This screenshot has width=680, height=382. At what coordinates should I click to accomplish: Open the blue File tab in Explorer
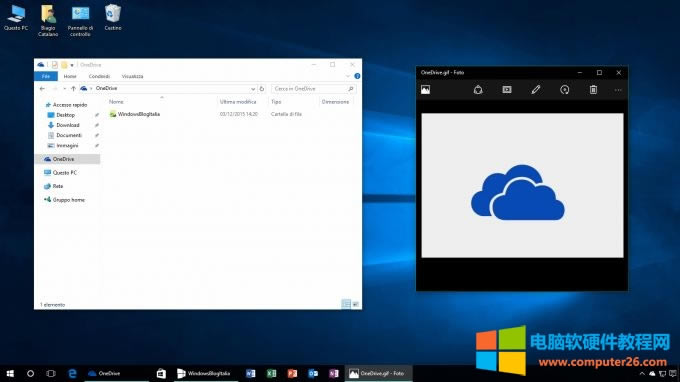[x=46, y=76]
